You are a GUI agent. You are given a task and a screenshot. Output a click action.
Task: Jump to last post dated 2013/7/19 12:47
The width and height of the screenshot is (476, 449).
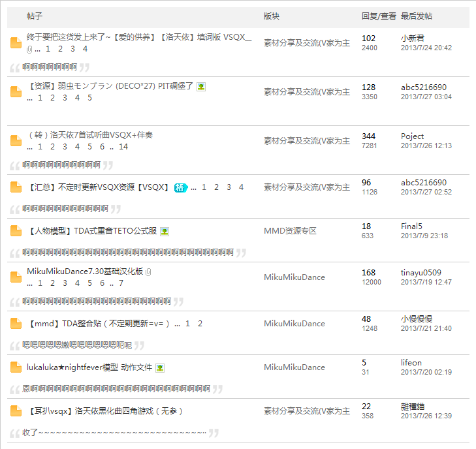[x=426, y=282]
